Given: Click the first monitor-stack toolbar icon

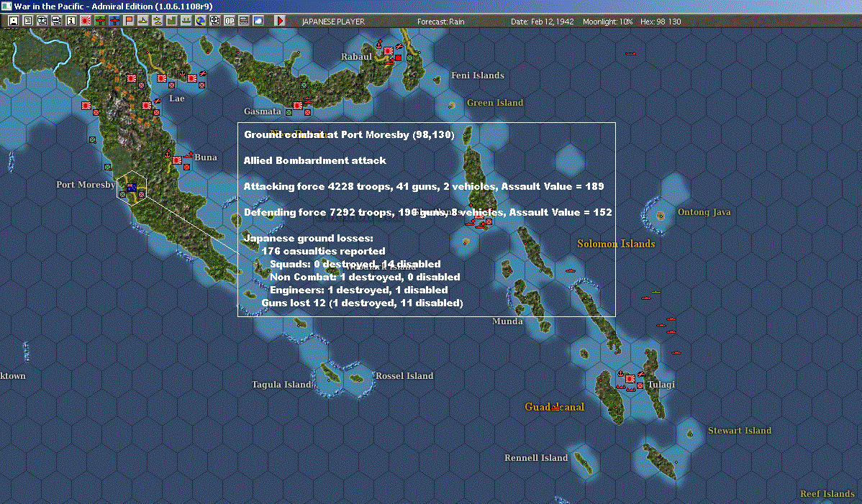Looking at the screenshot, I should pyautogui.click(x=42, y=21).
